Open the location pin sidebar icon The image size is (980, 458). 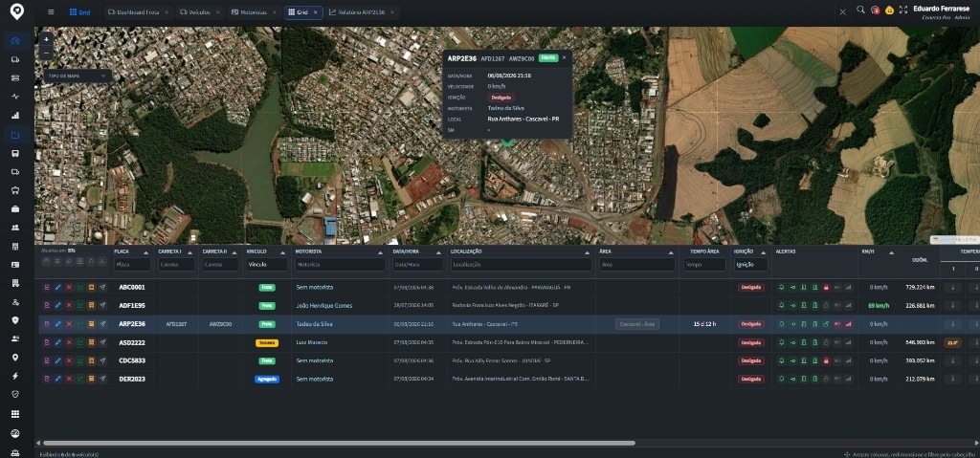coord(15,358)
